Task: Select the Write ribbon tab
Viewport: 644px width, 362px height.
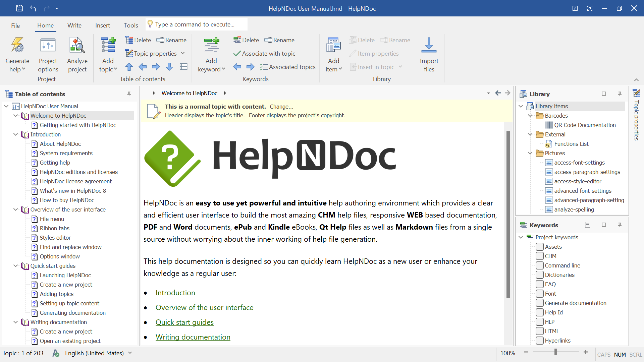Action: tap(74, 25)
